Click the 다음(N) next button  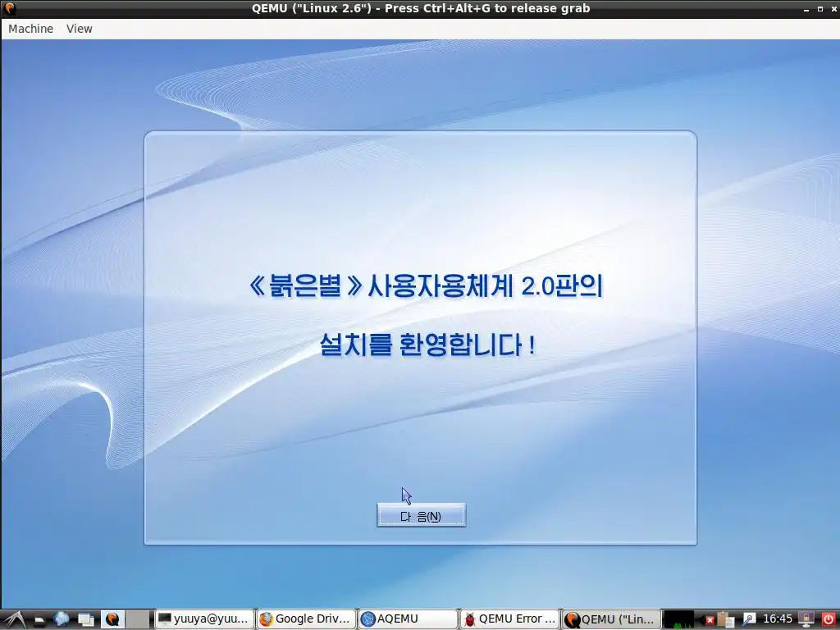421,515
